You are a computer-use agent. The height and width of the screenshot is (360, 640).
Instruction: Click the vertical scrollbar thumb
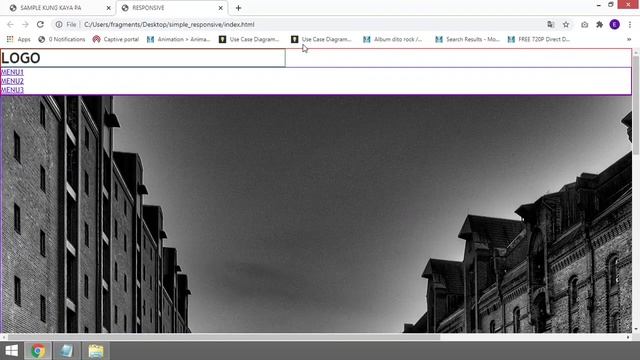(x=636, y=105)
